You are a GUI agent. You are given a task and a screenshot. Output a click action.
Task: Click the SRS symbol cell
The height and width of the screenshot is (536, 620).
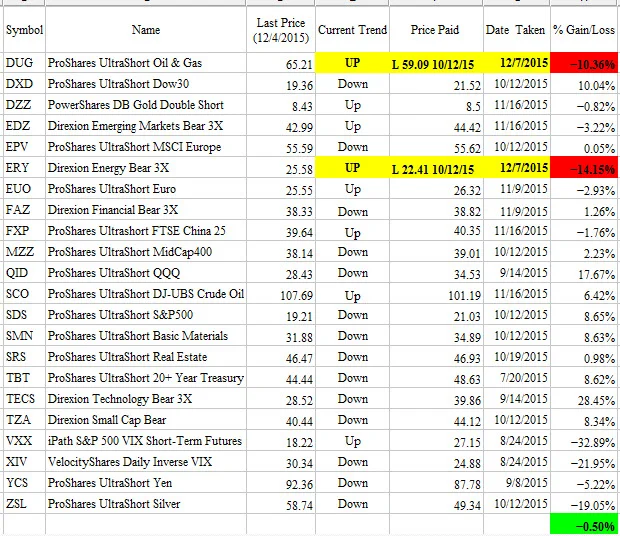(24, 356)
